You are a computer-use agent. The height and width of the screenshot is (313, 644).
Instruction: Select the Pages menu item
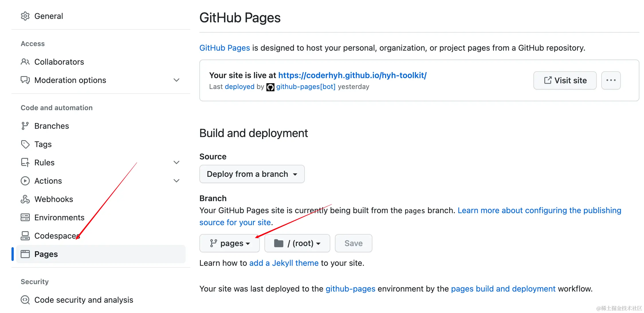101,254
